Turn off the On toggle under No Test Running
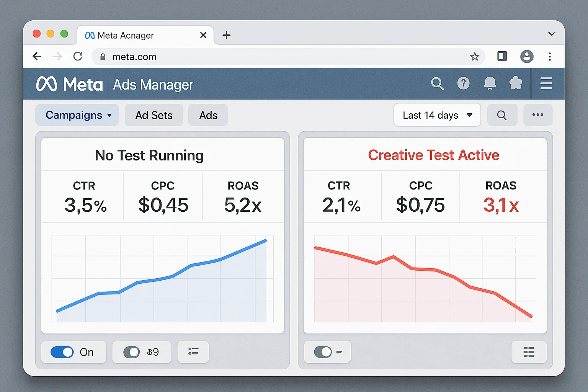Screen dimensions: 588x392 [x=62, y=352]
